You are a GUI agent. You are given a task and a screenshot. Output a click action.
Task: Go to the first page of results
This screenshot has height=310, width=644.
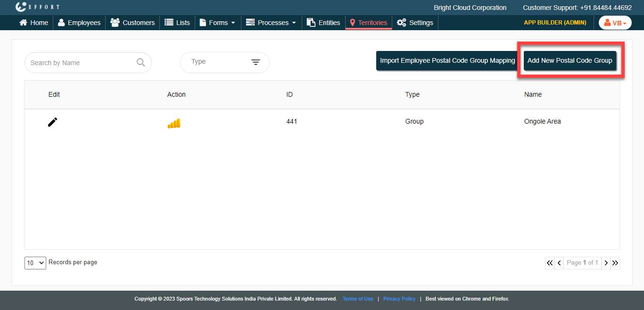550,263
